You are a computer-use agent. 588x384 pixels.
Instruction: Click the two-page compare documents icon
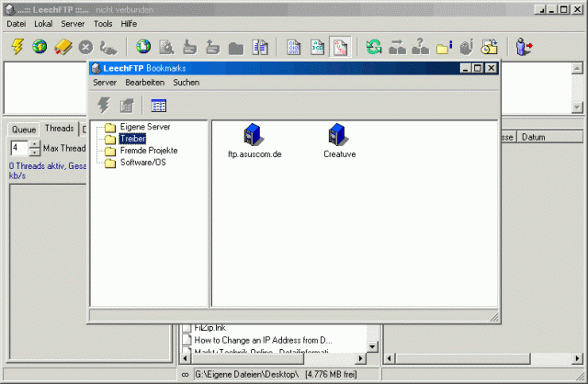(x=260, y=47)
